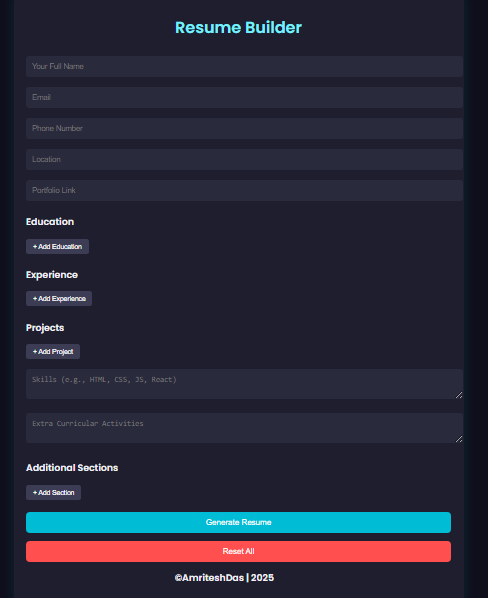This screenshot has width=488, height=598.
Task: Click into the Skills text area
Action: (x=244, y=384)
